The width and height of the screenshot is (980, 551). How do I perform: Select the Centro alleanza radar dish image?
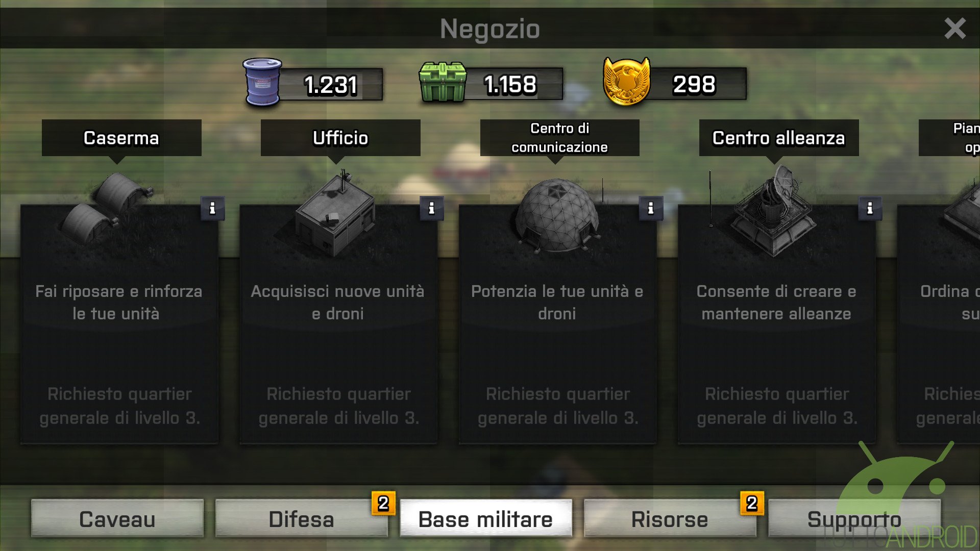click(x=774, y=211)
